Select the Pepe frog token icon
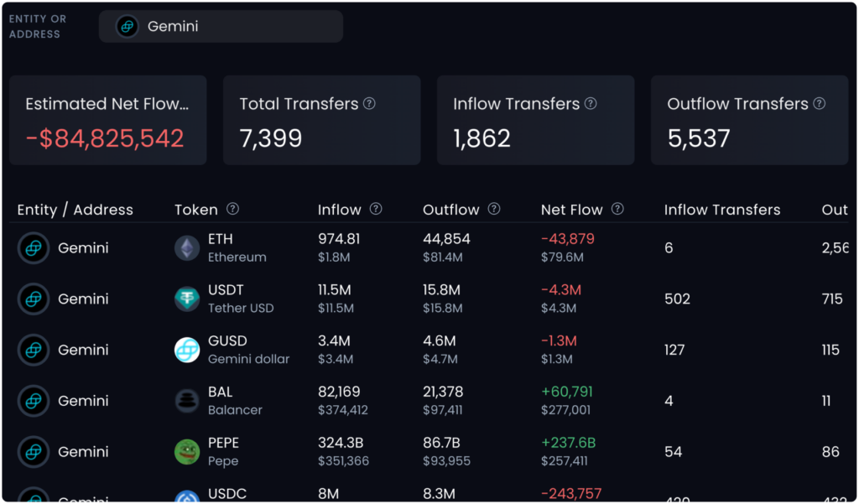This screenshot has width=859, height=504. 187,452
